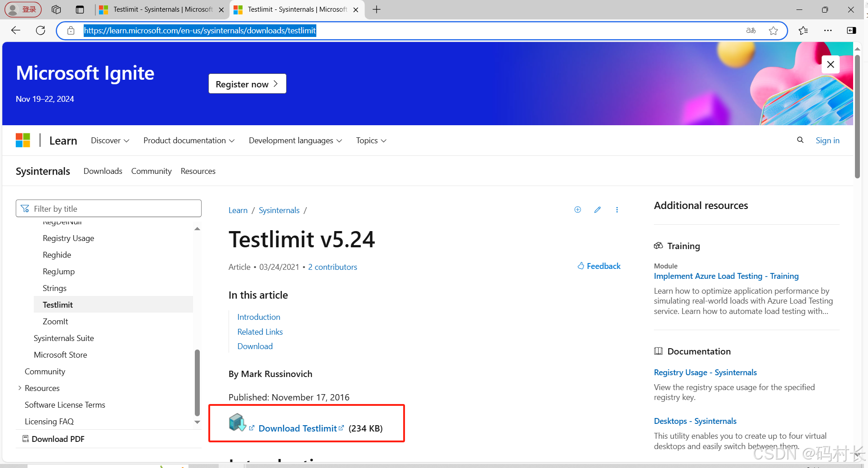Click Learn breadcrumb link
Image resolution: width=868 pixels, height=468 pixels.
(x=238, y=210)
